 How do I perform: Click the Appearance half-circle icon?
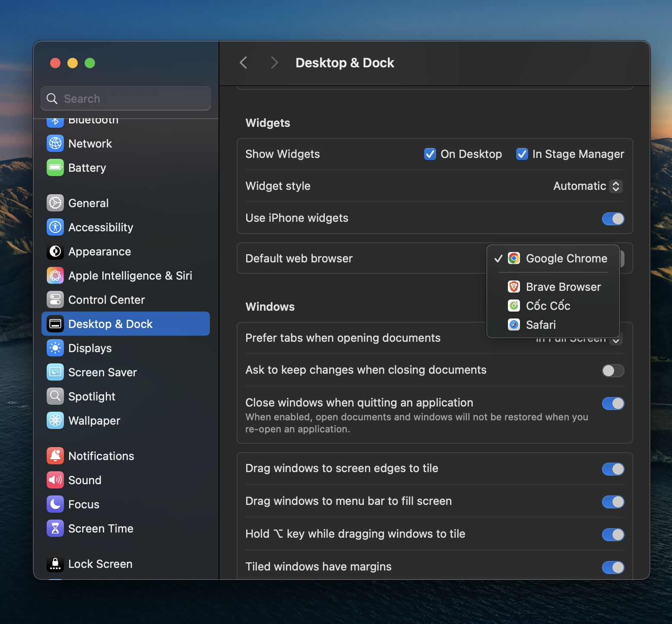55,251
